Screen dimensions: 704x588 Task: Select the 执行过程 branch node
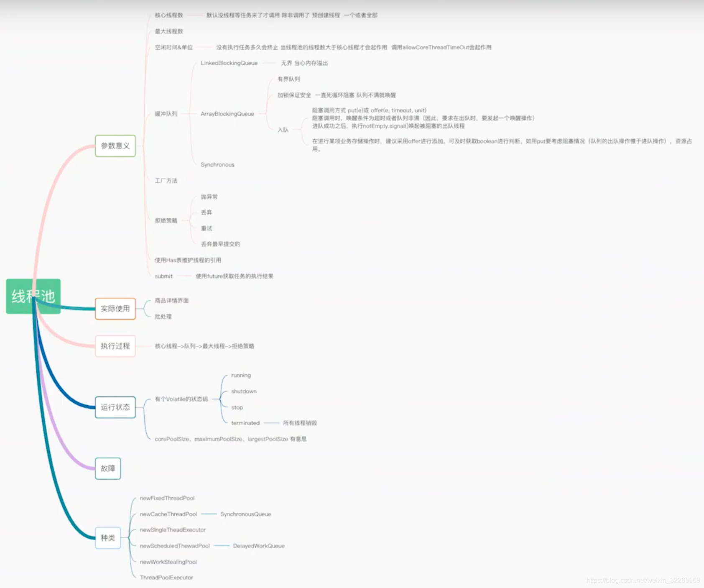115,346
